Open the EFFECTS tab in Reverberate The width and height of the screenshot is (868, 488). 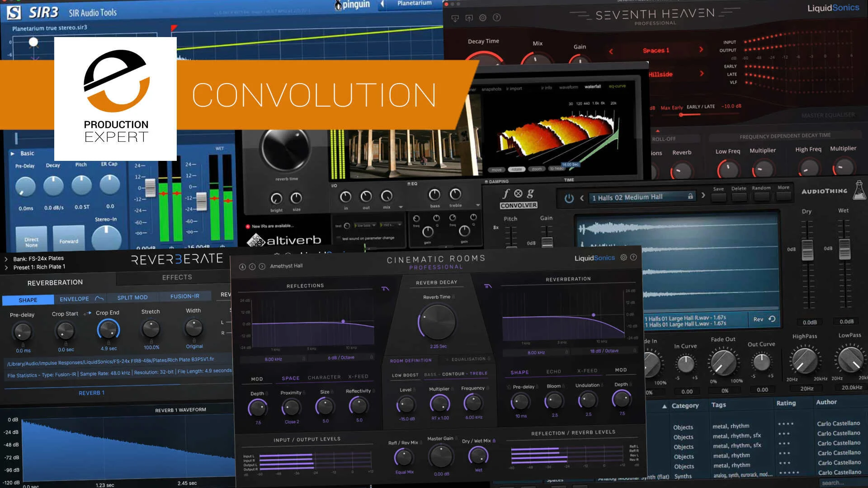(x=177, y=277)
